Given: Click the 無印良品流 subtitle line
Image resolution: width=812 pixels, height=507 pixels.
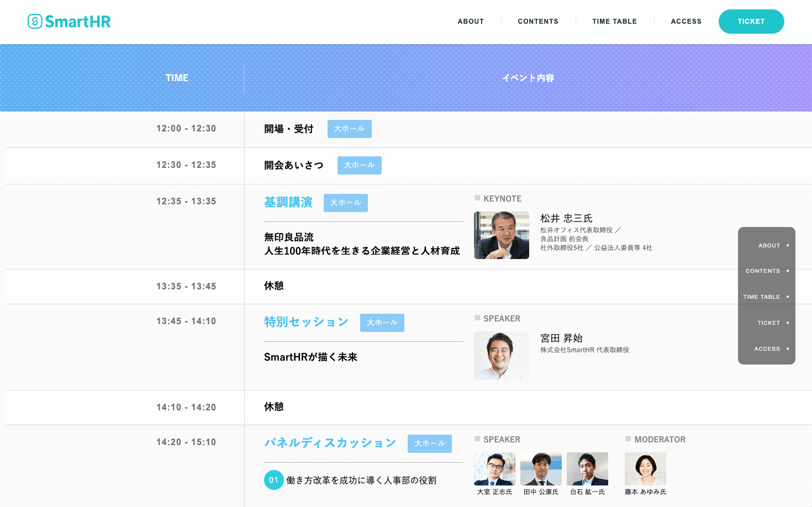Looking at the screenshot, I should [289, 237].
